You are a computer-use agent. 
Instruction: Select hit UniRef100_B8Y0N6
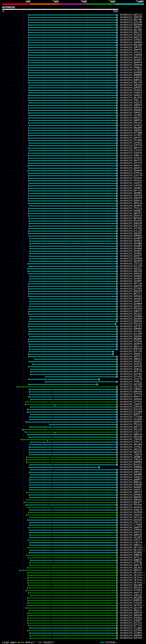coord(131,20)
